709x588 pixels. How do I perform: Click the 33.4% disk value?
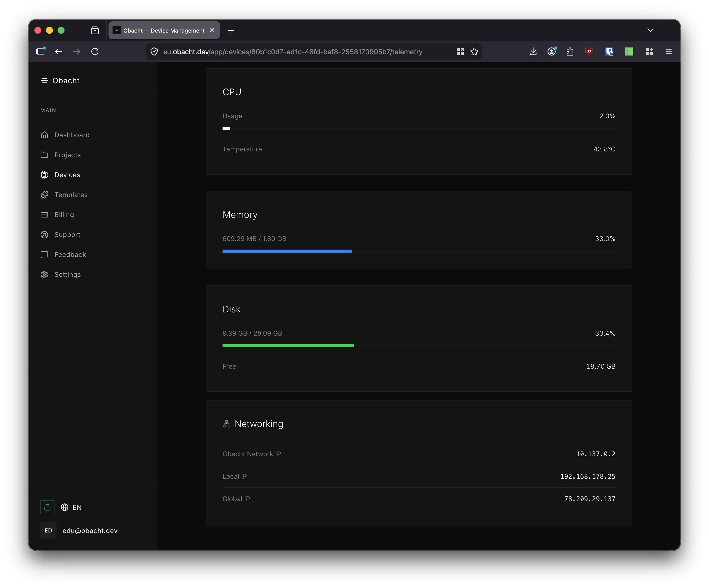pos(605,333)
